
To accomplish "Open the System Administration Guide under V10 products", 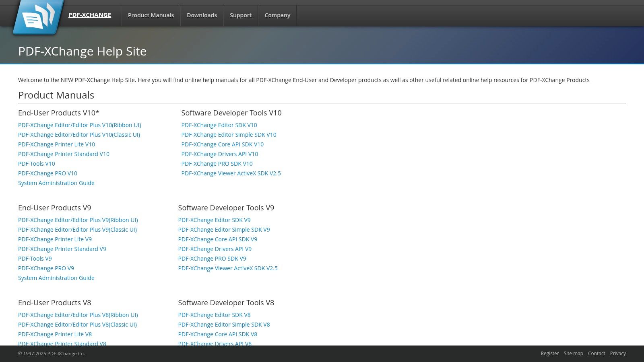I will click(56, 183).
